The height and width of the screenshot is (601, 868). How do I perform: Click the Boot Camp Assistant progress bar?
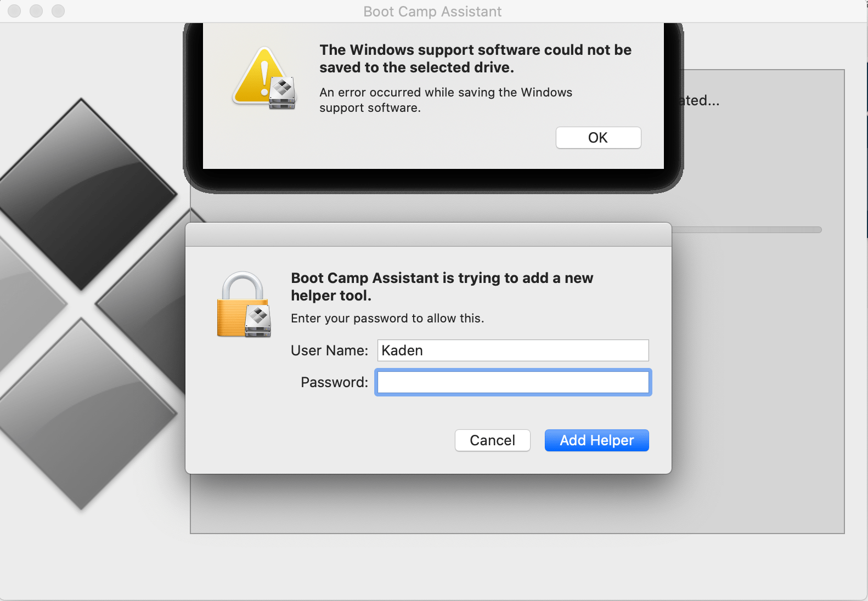(746, 230)
